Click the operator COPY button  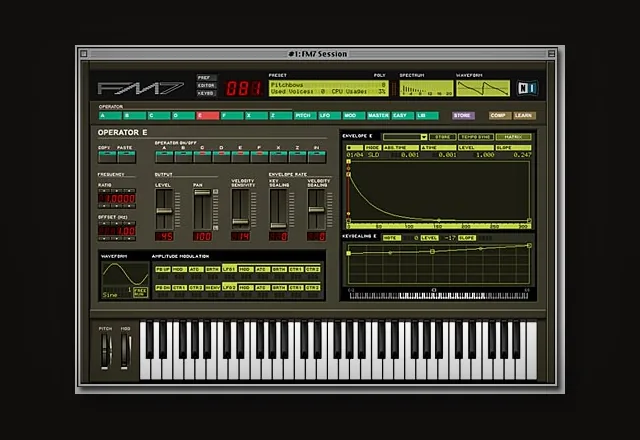[107, 157]
